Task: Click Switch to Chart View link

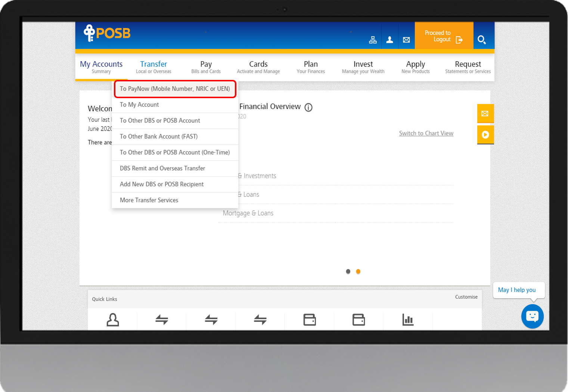Action: [426, 133]
